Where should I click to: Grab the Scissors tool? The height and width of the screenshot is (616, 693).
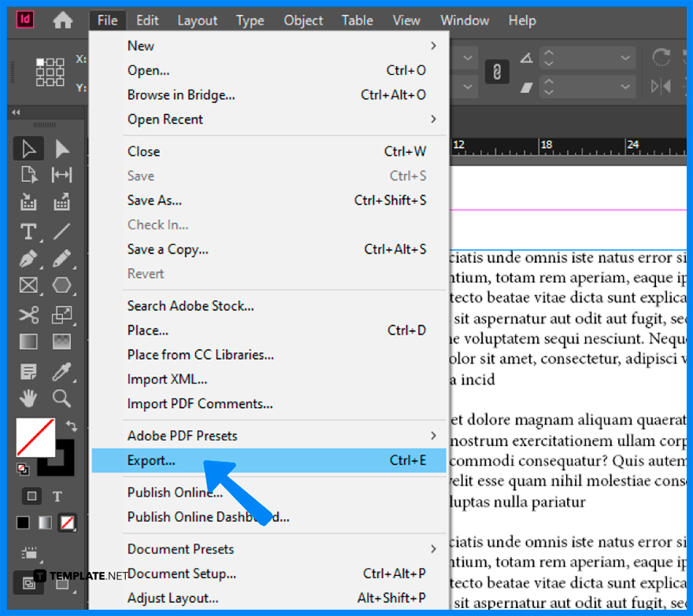coord(28,315)
